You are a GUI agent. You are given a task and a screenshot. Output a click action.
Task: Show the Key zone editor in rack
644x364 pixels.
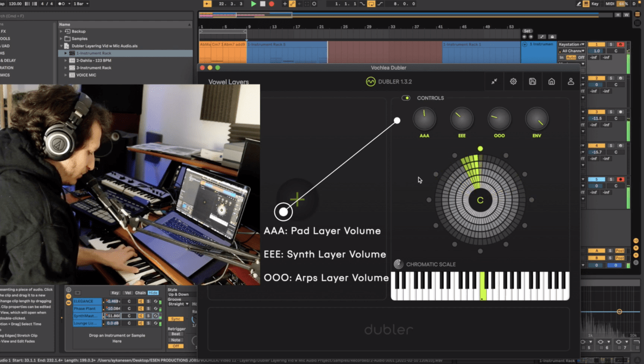click(x=115, y=293)
